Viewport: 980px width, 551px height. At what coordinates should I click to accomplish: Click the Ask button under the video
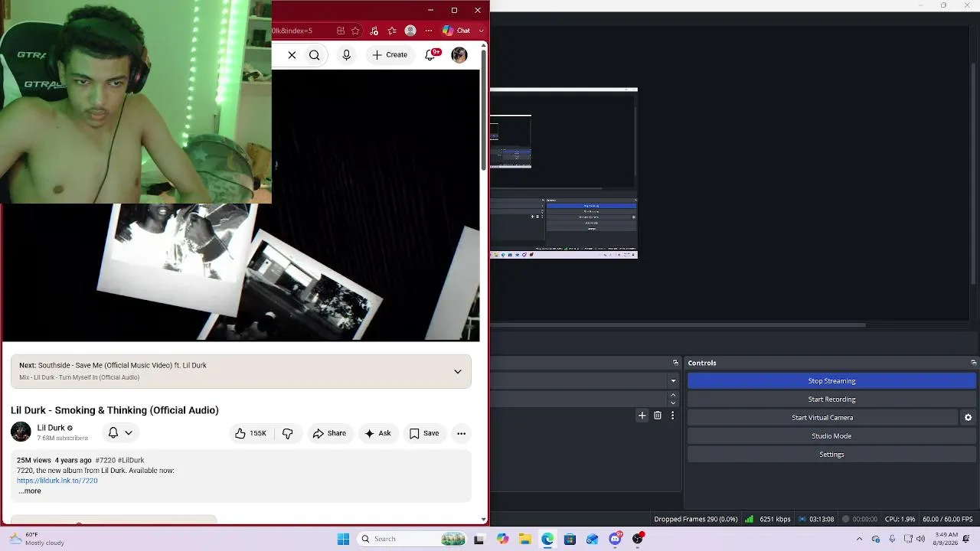click(x=378, y=433)
